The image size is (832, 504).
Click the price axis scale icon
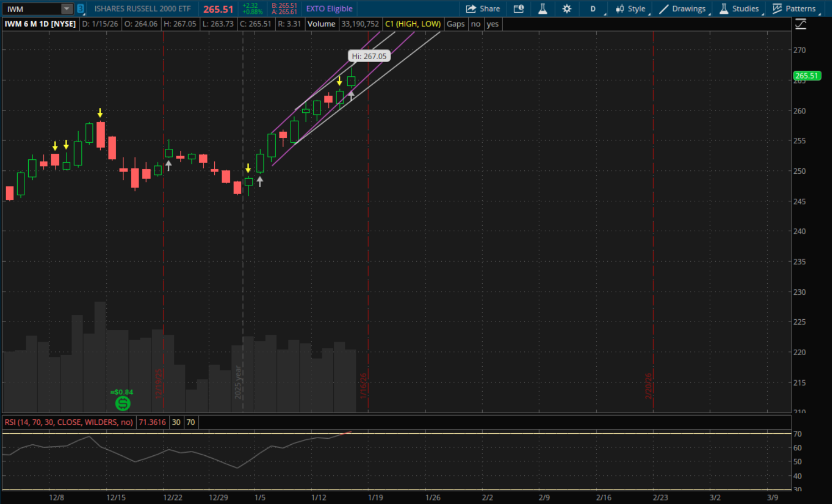click(x=800, y=24)
